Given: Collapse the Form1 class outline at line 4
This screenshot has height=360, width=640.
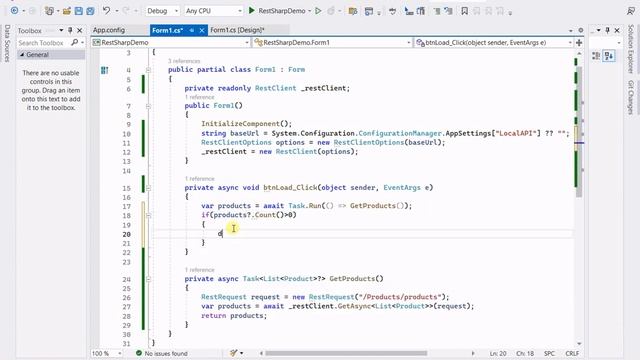Looking at the screenshot, I should tap(148, 70).
